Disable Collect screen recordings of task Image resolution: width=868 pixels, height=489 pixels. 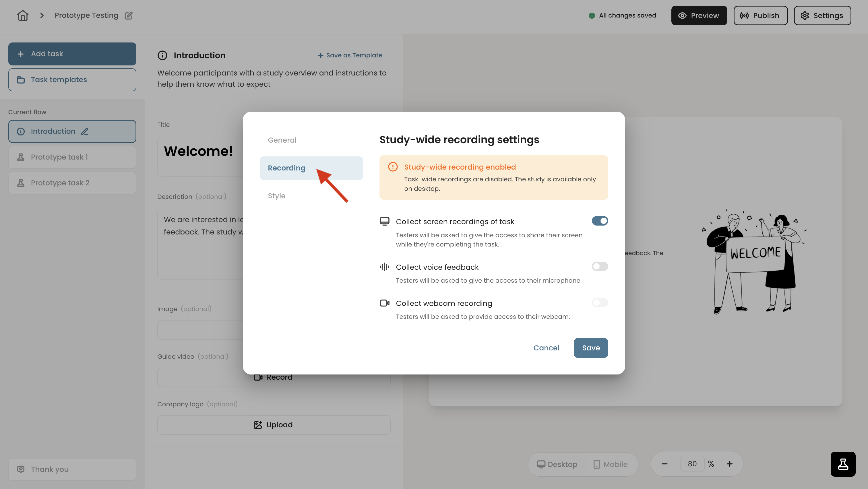tap(600, 221)
